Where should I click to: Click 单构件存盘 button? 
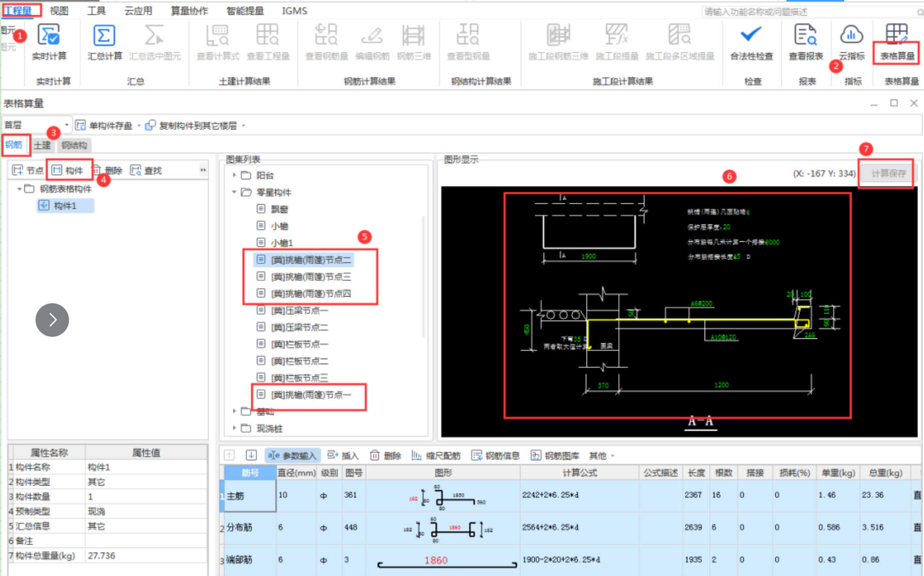104,125
